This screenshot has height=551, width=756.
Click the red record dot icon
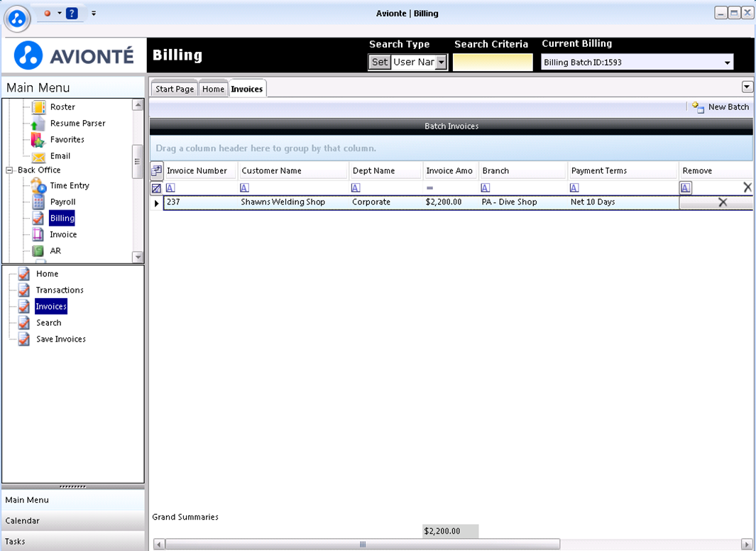(48, 13)
